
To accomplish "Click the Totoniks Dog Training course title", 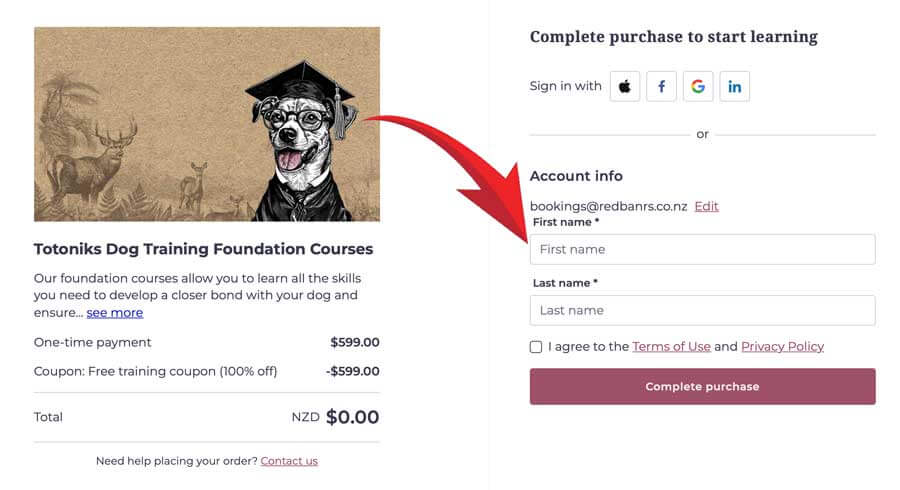I will pyautogui.click(x=203, y=249).
